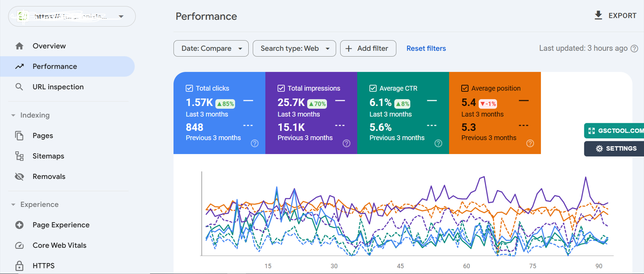Click the Export download icon
Viewport: 644px width, 274px height.
pyautogui.click(x=598, y=15)
